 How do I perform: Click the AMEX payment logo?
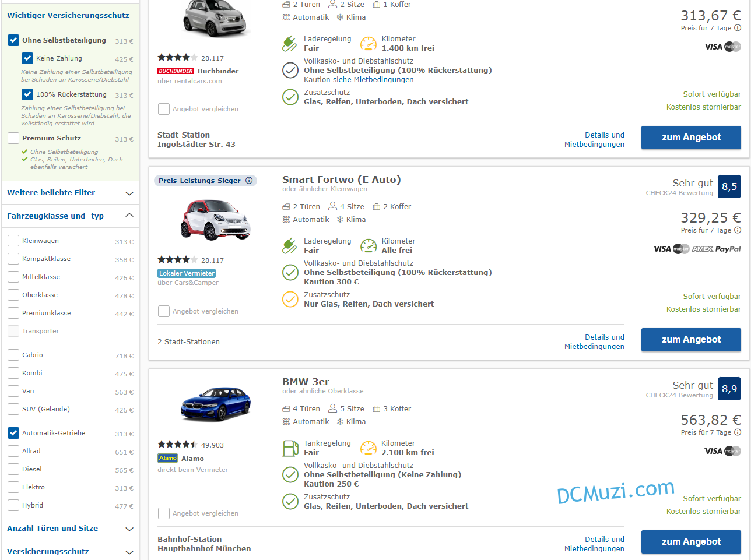coord(703,249)
